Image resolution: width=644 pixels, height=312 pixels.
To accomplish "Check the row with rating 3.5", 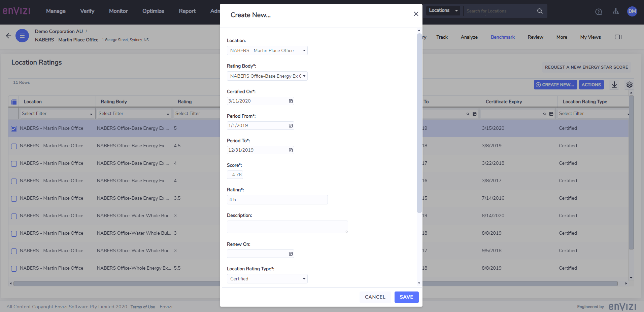I will (14, 199).
